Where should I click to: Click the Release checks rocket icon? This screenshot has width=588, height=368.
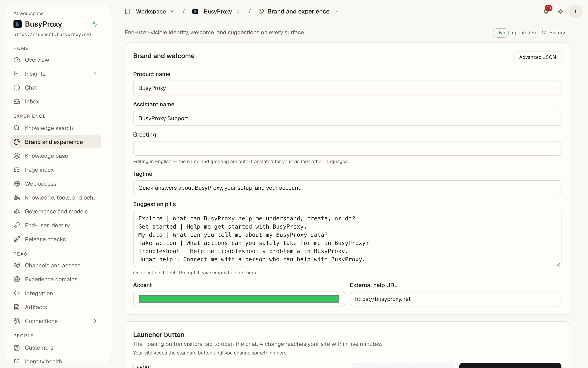pos(17,239)
